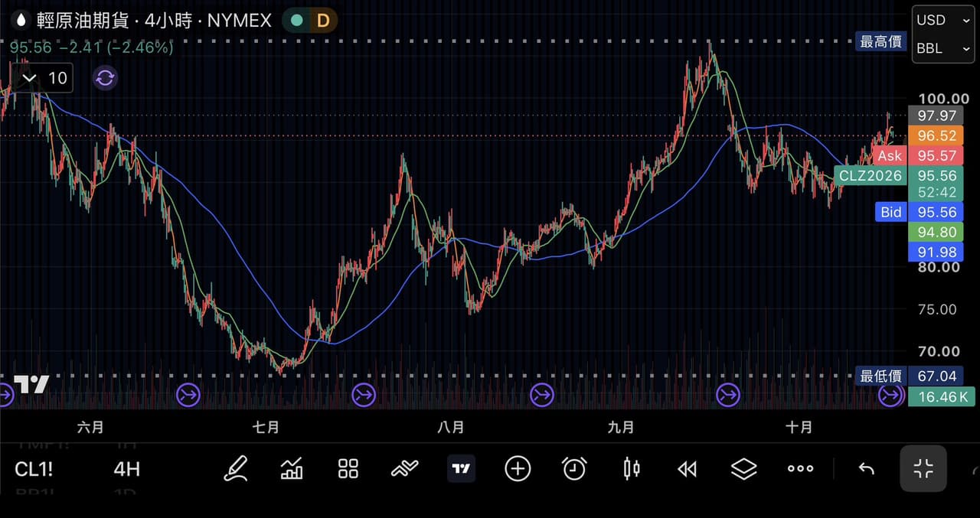Open the USD currency dropdown
Image resolution: width=980 pixels, height=518 pixels.
pos(942,20)
